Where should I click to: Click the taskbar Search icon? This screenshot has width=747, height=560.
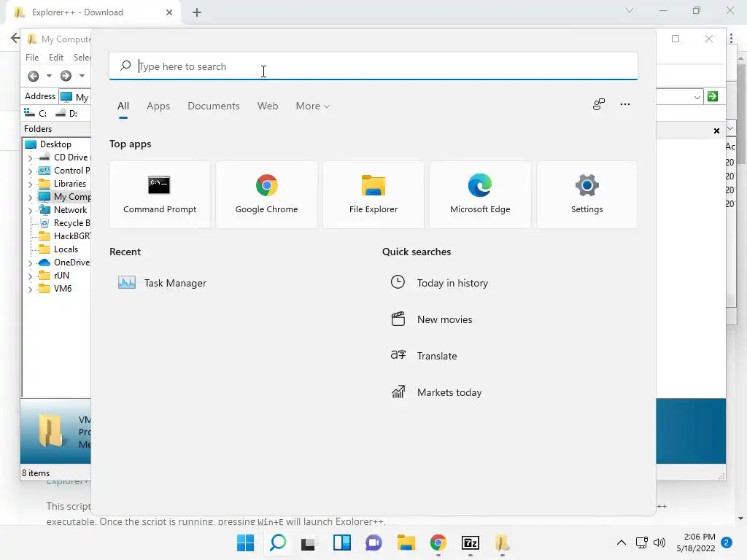(x=278, y=542)
